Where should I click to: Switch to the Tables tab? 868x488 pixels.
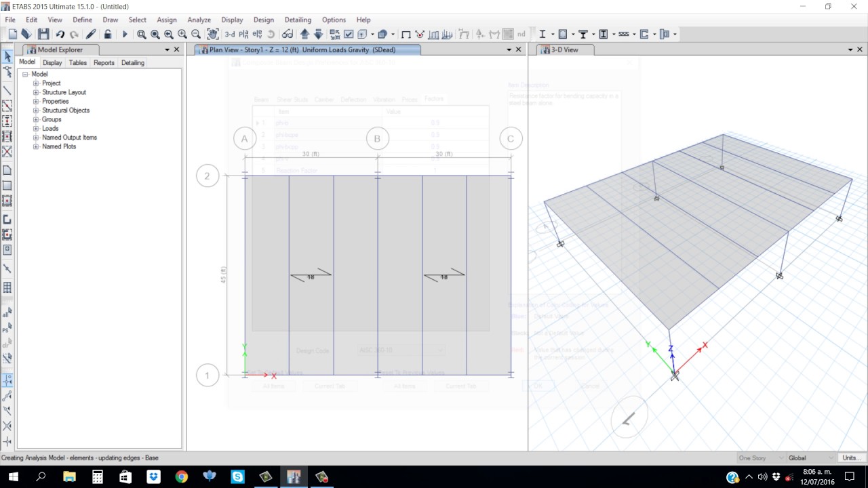pyautogui.click(x=78, y=62)
